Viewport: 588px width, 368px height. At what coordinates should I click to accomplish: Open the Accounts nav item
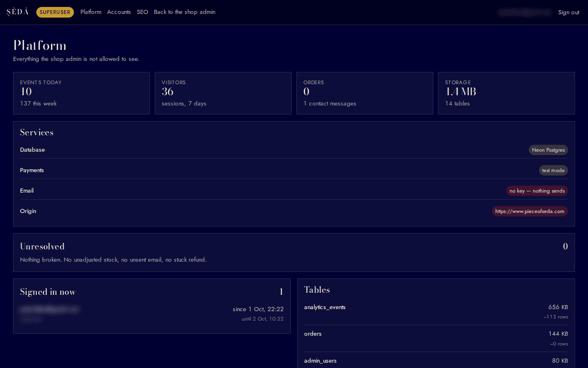(119, 12)
